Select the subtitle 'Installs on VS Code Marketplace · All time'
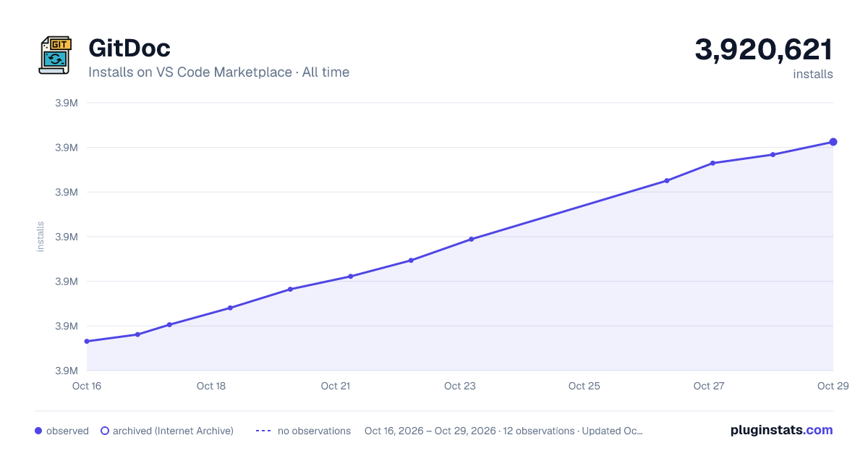Image resolution: width=868 pixels, height=456 pixels. [x=218, y=72]
